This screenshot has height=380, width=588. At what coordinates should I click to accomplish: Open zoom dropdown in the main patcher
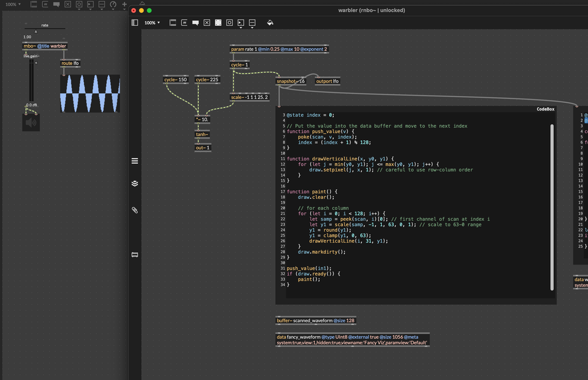coord(13,5)
